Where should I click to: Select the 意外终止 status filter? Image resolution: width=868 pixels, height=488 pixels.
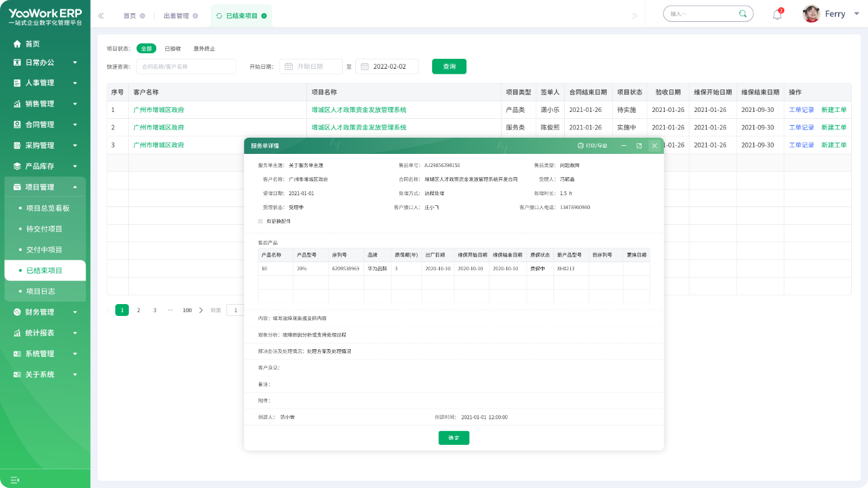(204, 48)
